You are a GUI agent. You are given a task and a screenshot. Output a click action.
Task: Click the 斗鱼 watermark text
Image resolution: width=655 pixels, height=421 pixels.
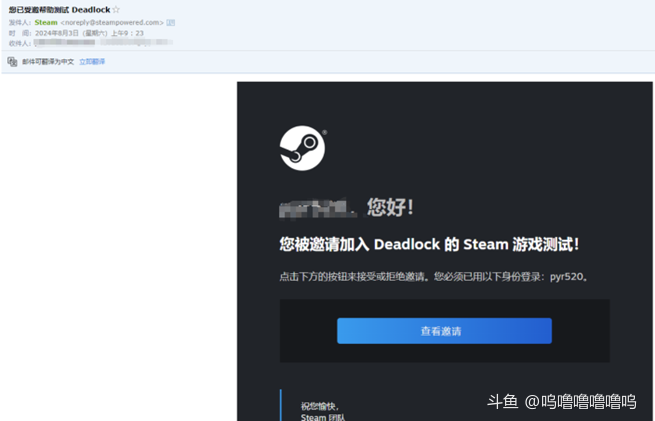502,402
